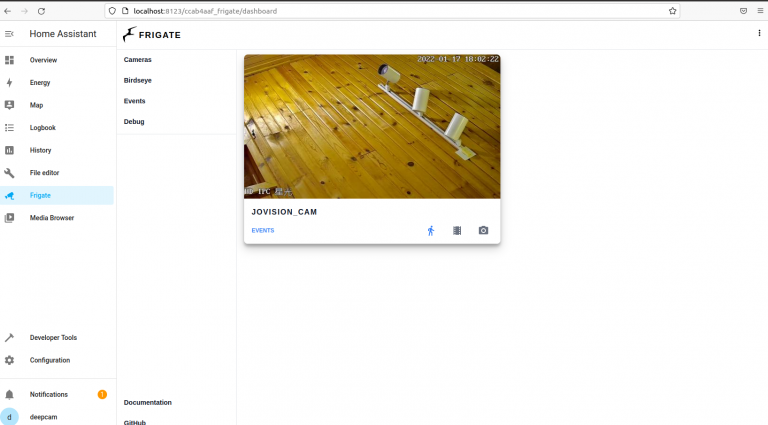Open the Media Browser panel

(51, 218)
